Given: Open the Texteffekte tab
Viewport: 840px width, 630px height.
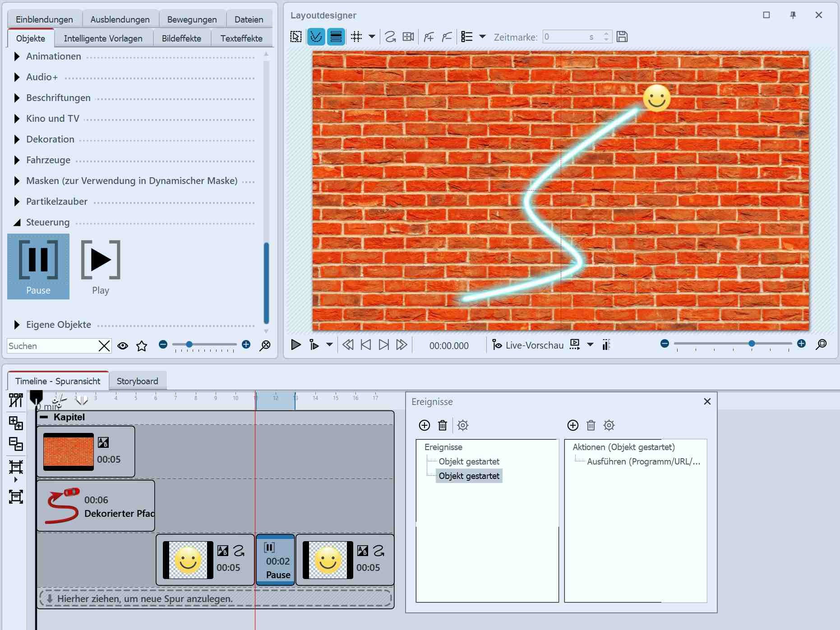Looking at the screenshot, I should (x=241, y=38).
